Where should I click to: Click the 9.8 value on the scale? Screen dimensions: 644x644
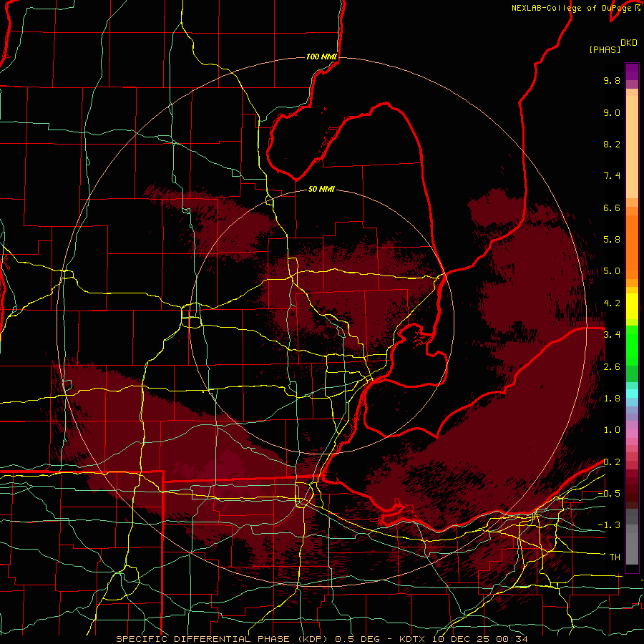tap(612, 80)
